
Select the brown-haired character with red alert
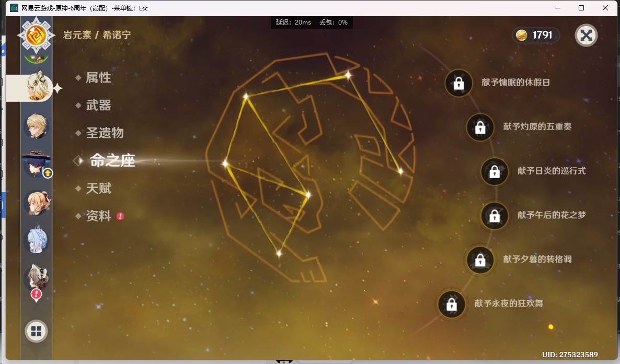tap(37, 278)
